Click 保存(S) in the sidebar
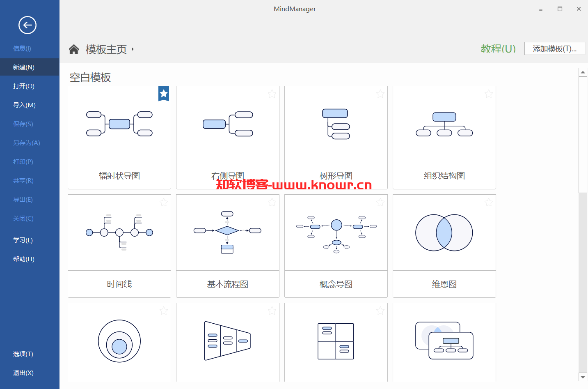588x389 pixels. (23, 124)
